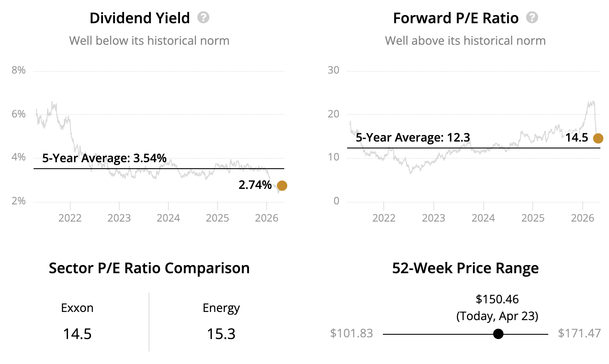Image resolution: width=609 pixels, height=364 pixels.
Task: Select the gold 14.5 forward P/E dot
Action: [598, 138]
